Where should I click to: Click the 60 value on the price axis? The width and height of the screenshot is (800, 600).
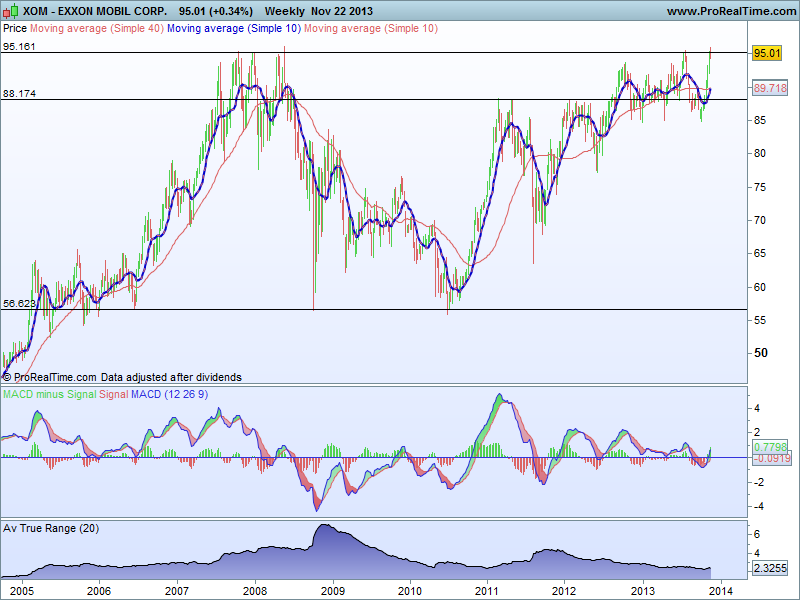click(x=759, y=287)
